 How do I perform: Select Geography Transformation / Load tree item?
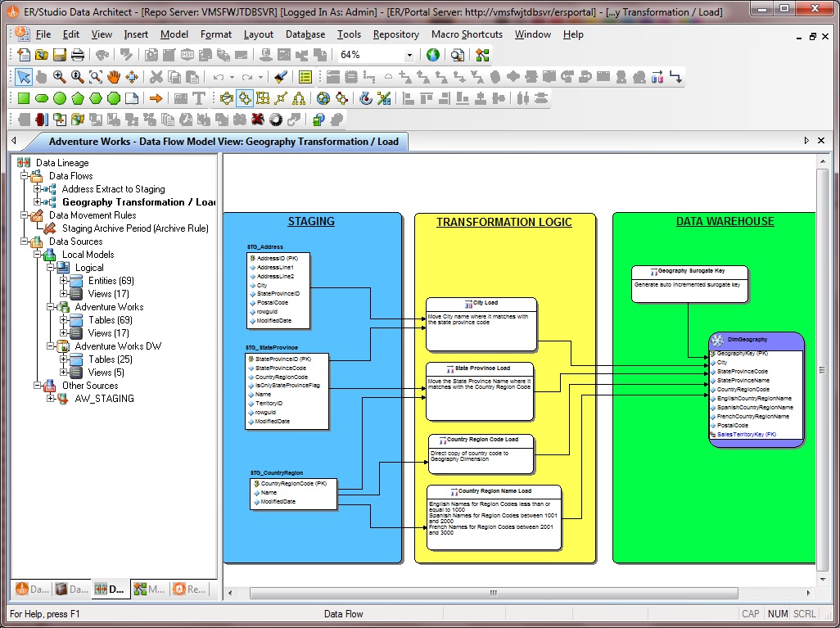coord(138,202)
